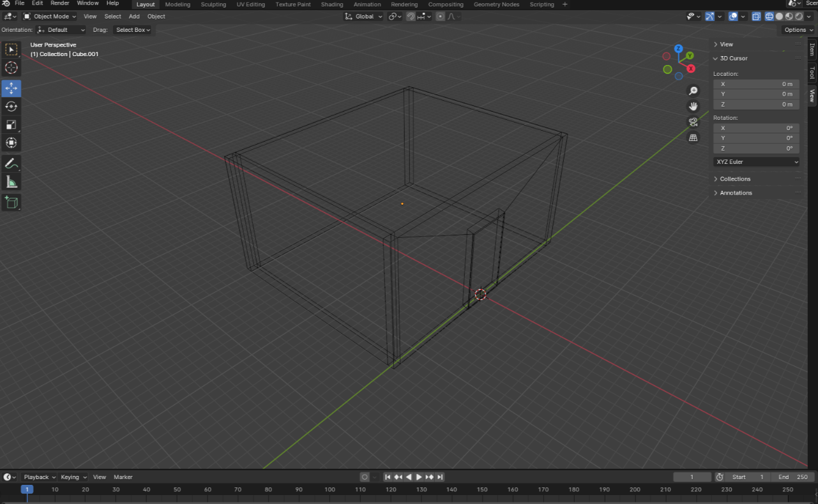818x504 pixels.
Task: Select the Add Cube tool
Action: [x=11, y=202]
